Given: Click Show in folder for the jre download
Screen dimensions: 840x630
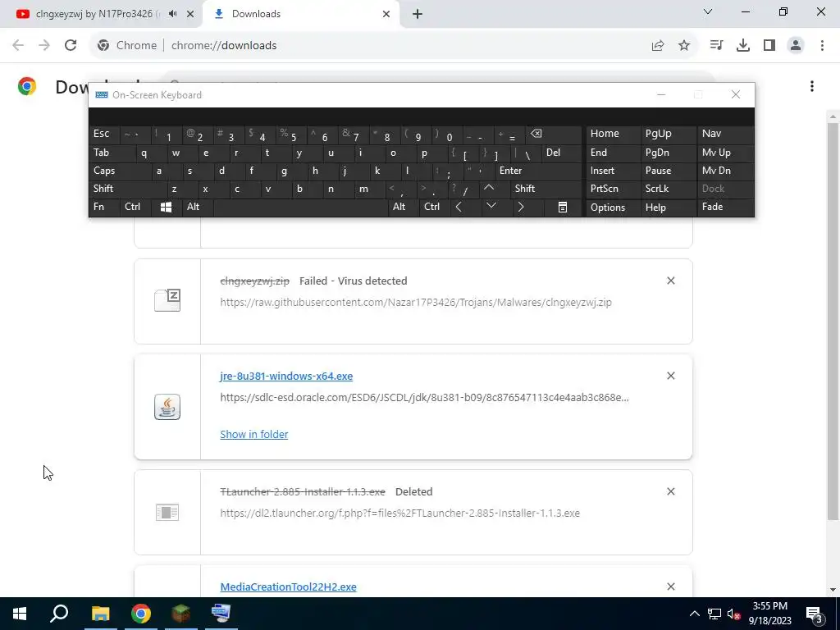Looking at the screenshot, I should tap(254, 434).
